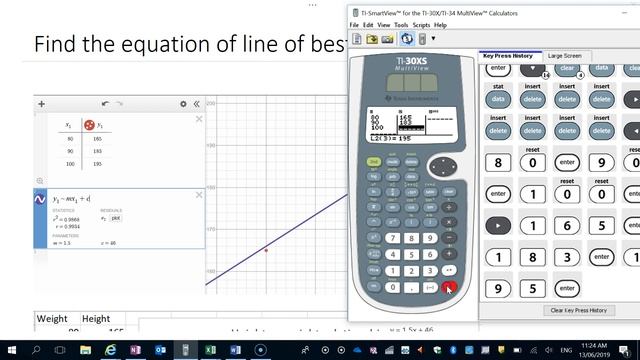The height and width of the screenshot is (360, 640).
Task: Click the answer toggle arrows key on calculator
Action: [x=449, y=270]
